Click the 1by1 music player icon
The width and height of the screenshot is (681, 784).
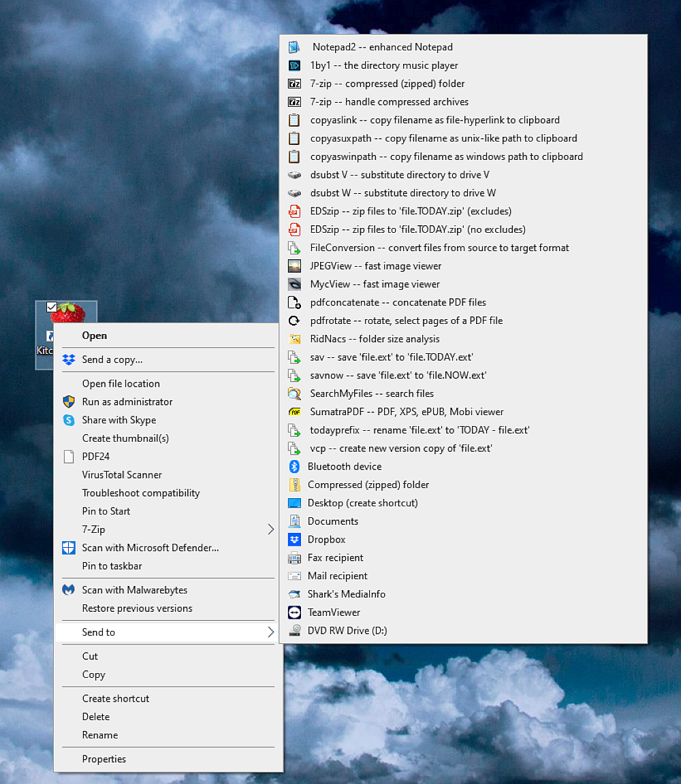pos(294,65)
